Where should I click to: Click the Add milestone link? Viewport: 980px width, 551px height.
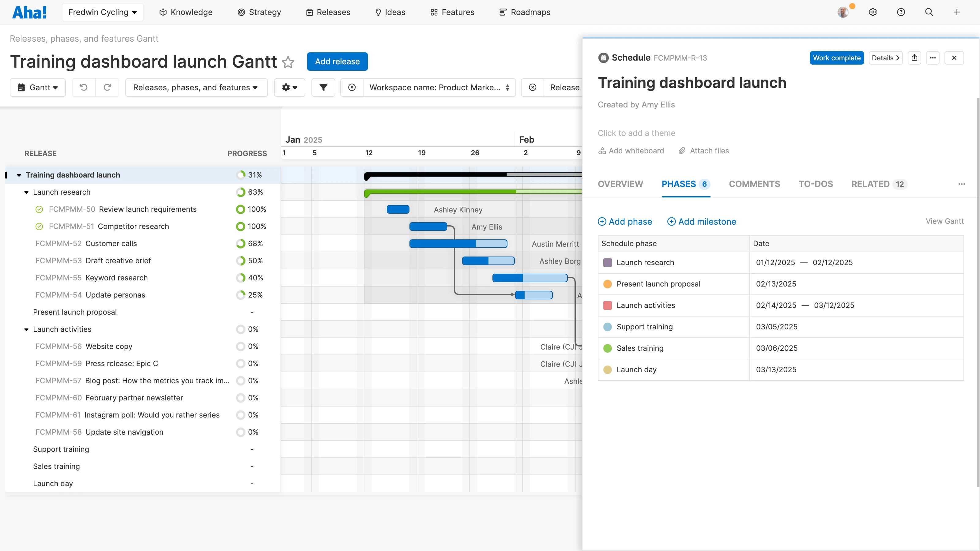[x=702, y=221]
